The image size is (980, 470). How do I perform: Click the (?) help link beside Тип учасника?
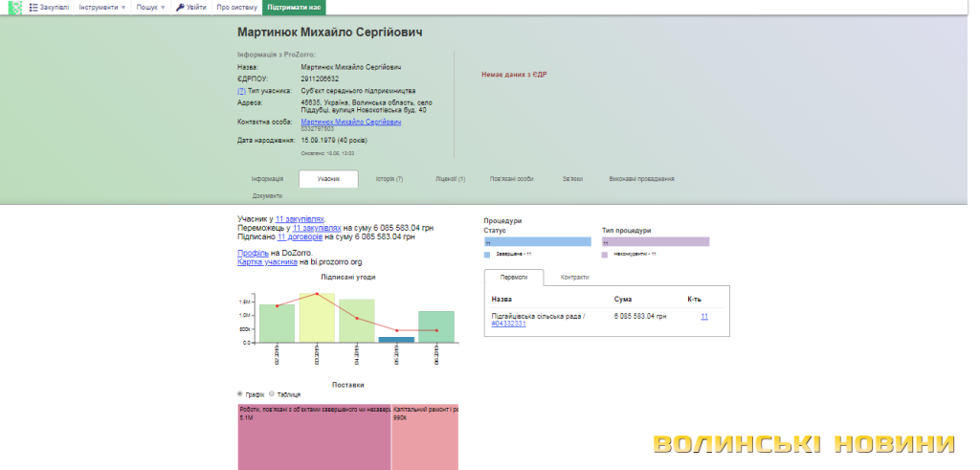(241, 91)
